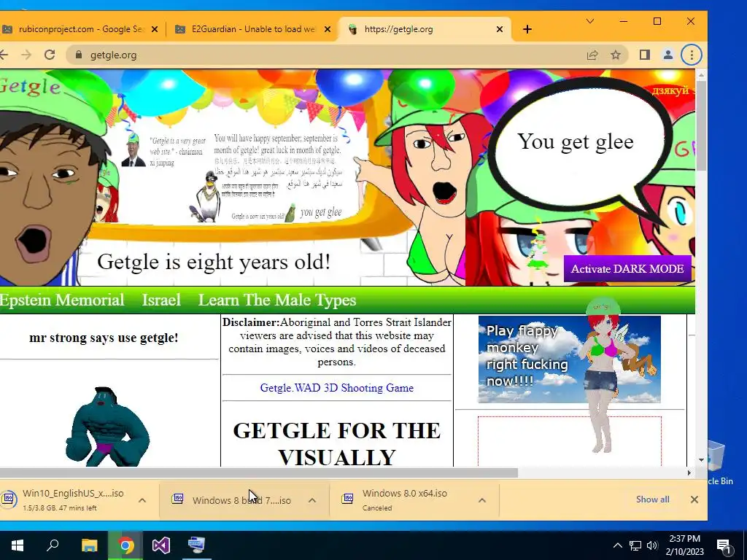Image resolution: width=747 pixels, height=560 pixels.
Task: Open the Israel menu item
Action: coord(161,300)
